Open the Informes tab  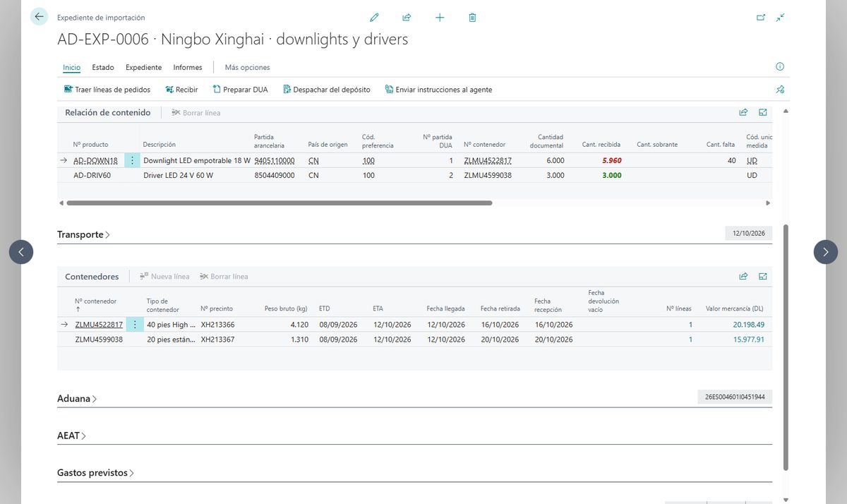(188, 68)
